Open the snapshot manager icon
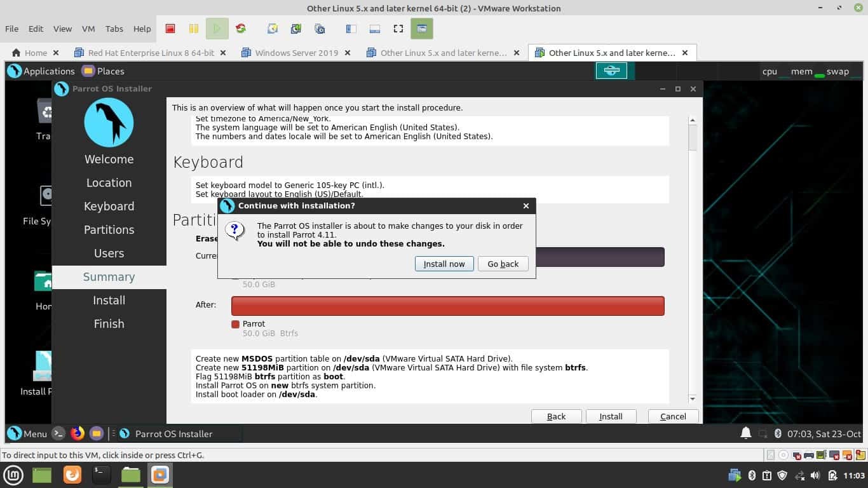Image resolution: width=868 pixels, height=488 pixels. coord(320,29)
